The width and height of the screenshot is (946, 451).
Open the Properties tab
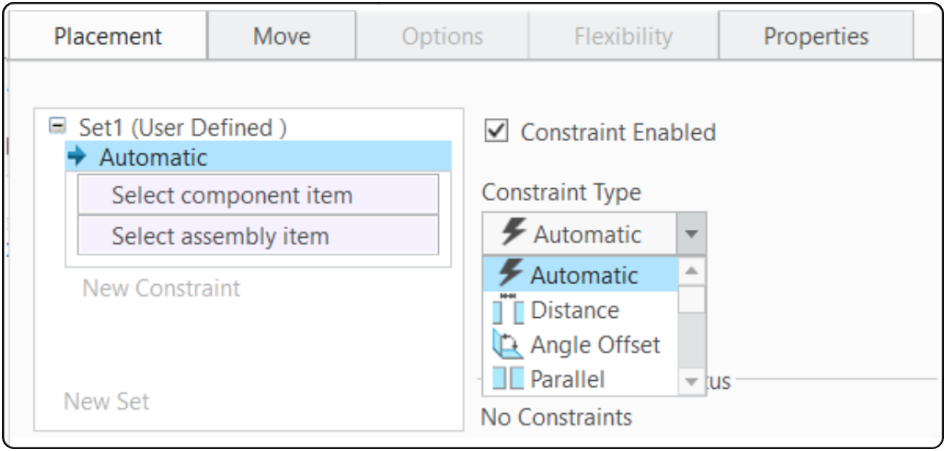[815, 37]
